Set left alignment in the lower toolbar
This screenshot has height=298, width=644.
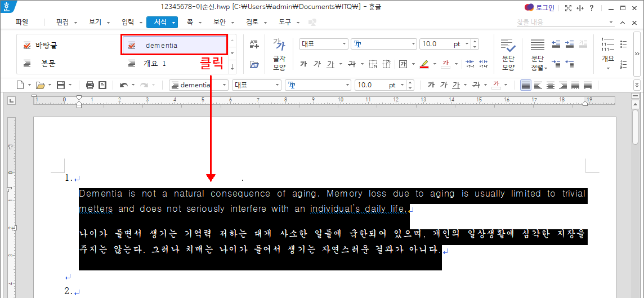pos(538,85)
